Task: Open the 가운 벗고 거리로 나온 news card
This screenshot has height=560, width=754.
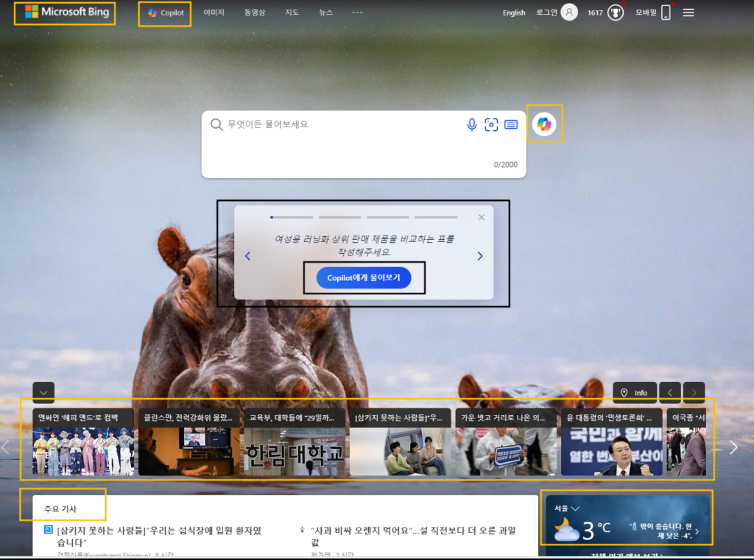Action: click(x=507, y=442)
